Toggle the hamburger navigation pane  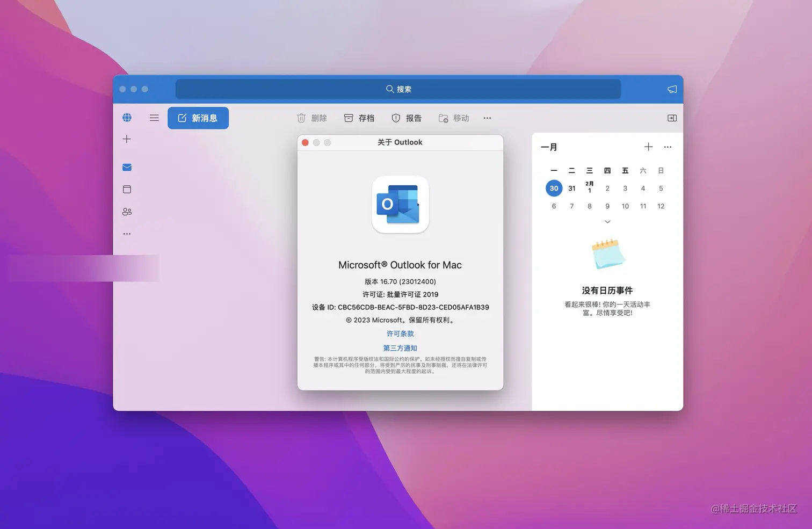154,118
